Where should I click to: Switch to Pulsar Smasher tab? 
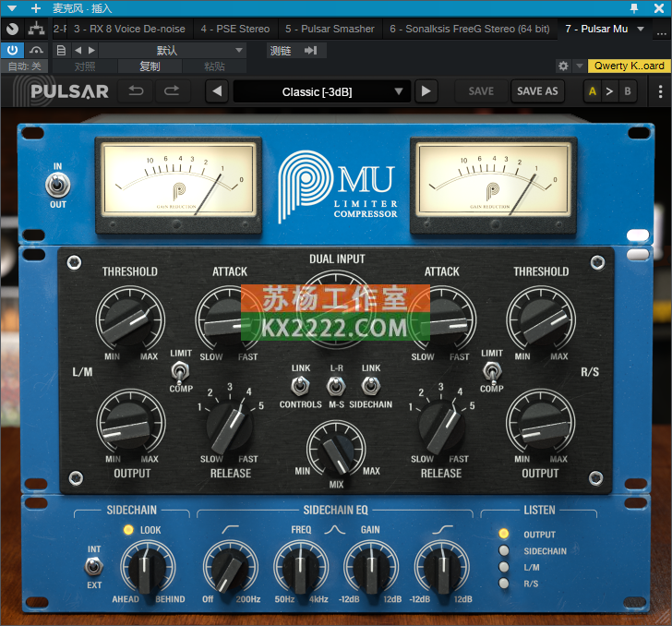[x=330, y=29]
